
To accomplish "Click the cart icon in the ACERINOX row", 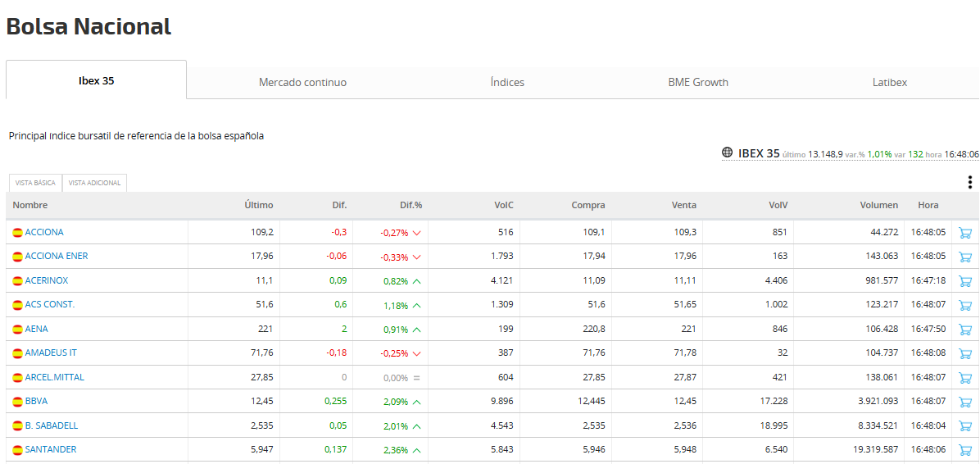I will click(964, 280).
